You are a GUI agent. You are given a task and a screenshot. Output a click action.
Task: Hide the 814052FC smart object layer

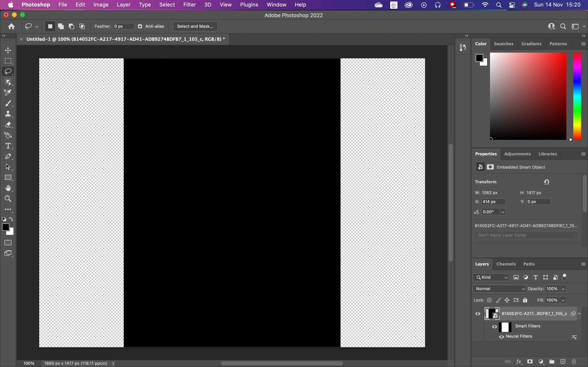[478, 314]
